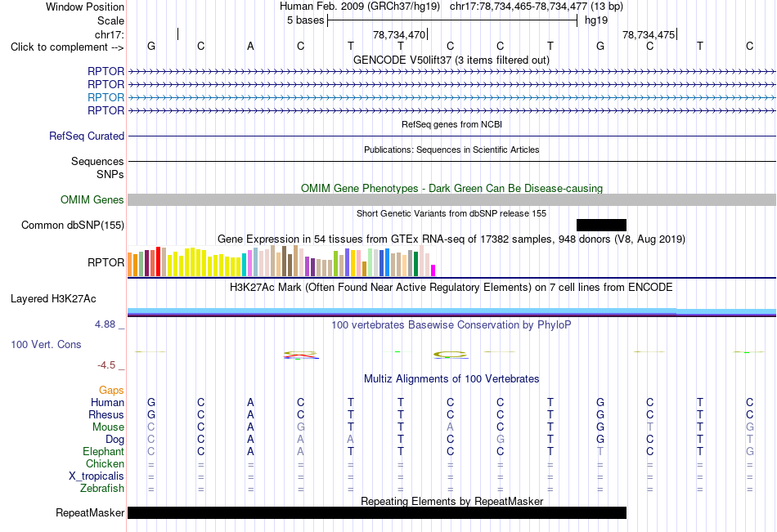The width and height of the screenshot is (777, 532).
Task: Click the -4.5 lower conservation scale value
Action: (106, 365)
